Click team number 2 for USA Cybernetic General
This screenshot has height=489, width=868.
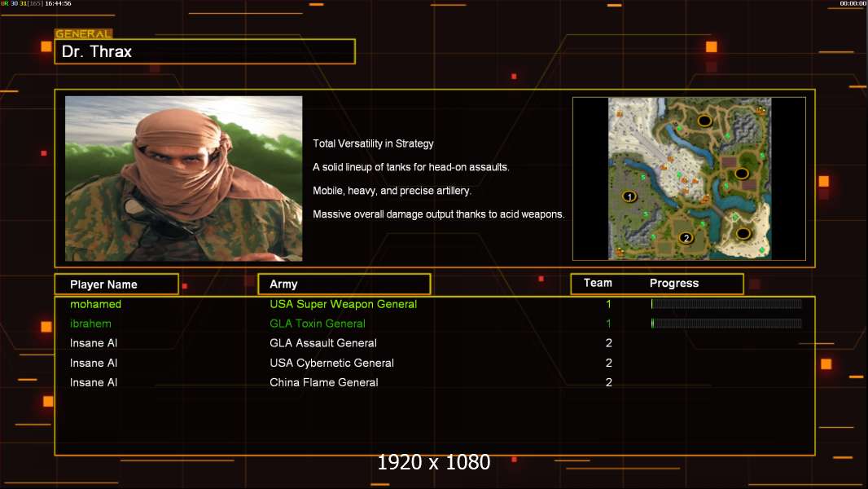pyautogui.click(x=608, y=363)
